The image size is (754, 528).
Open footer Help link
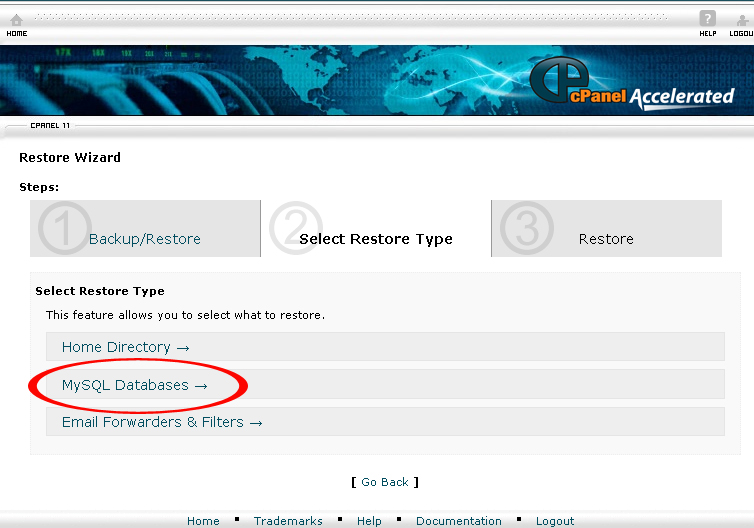[369, 521]
